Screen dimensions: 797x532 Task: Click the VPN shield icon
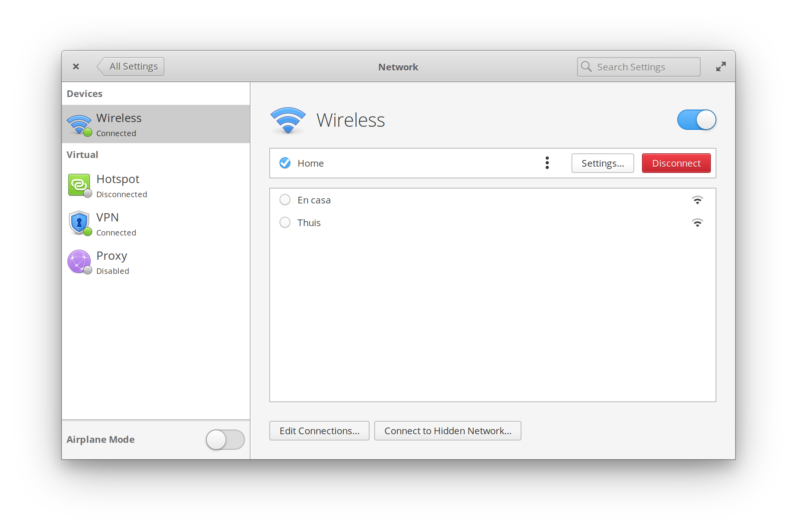(79, 223)
